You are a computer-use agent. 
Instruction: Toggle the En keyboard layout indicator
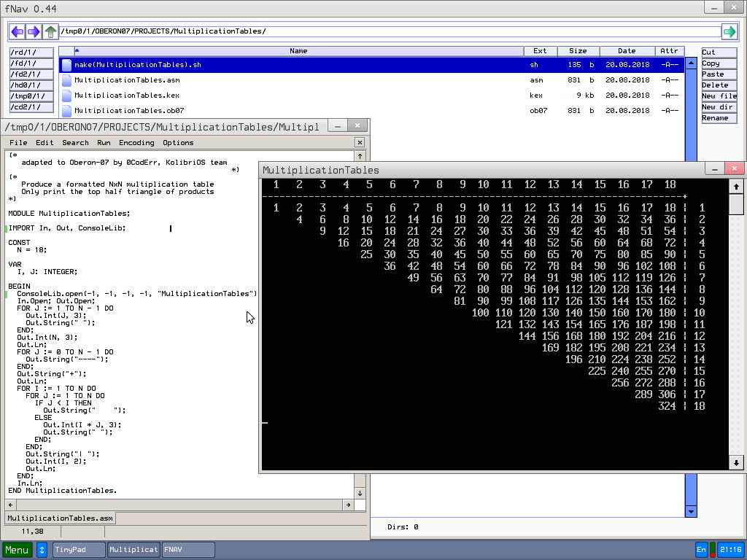tap(702, 550)
